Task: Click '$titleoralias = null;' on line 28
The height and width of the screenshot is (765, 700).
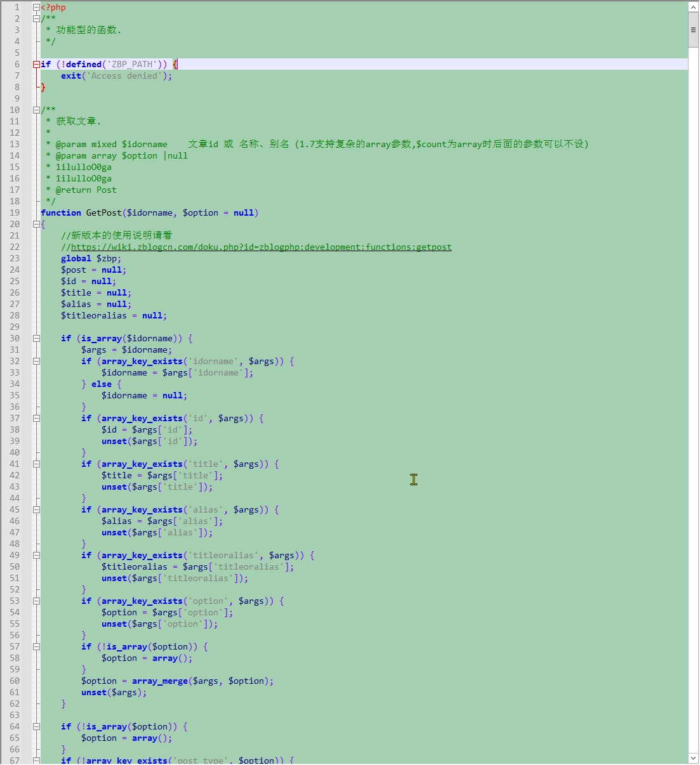Action: coord(114,315)
